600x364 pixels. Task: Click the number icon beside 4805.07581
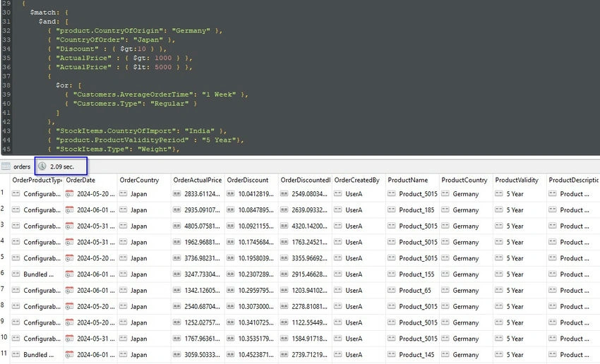[x=176, y=226]
